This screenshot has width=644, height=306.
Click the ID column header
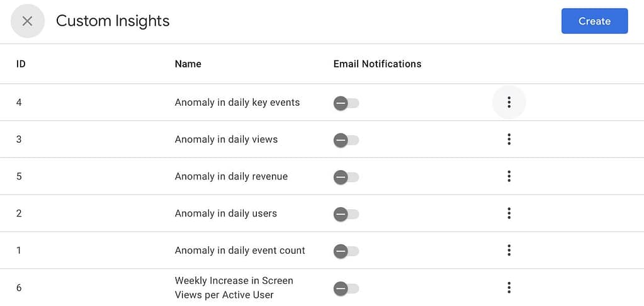point(21,64)
